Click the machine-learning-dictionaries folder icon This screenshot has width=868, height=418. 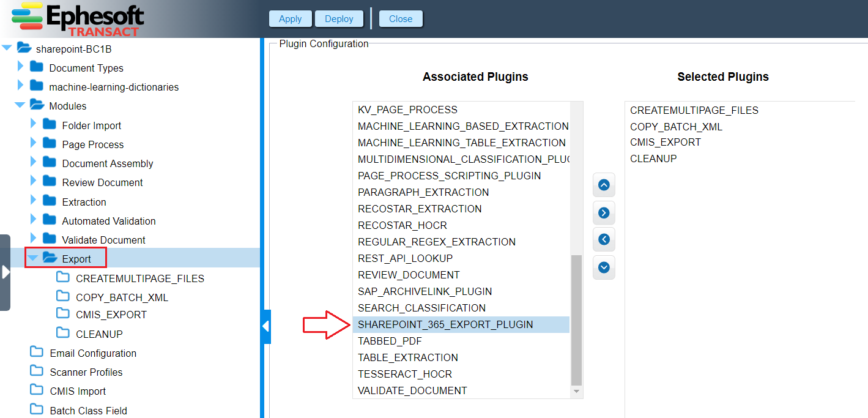(x=37, y=86)
